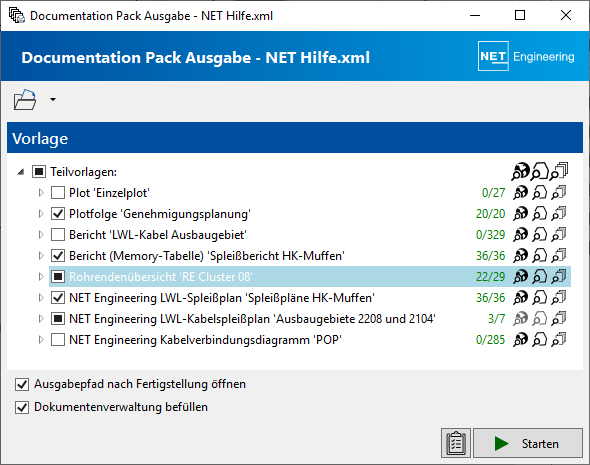Open the clipboard checklist log button

(x=456, y=443)
